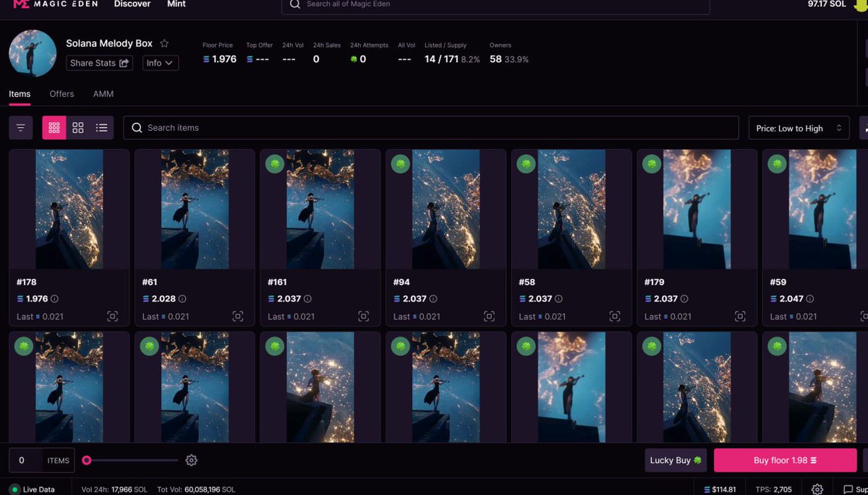The width and height of the screenshot is (868, 495).
Task: Click the clover badge on #58
Action: (525, 164)
